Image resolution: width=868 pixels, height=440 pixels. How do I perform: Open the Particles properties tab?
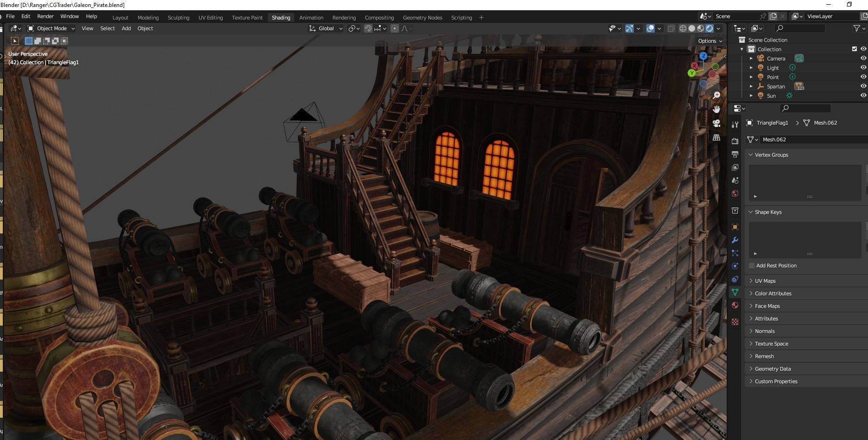click(x=735, y=253)
